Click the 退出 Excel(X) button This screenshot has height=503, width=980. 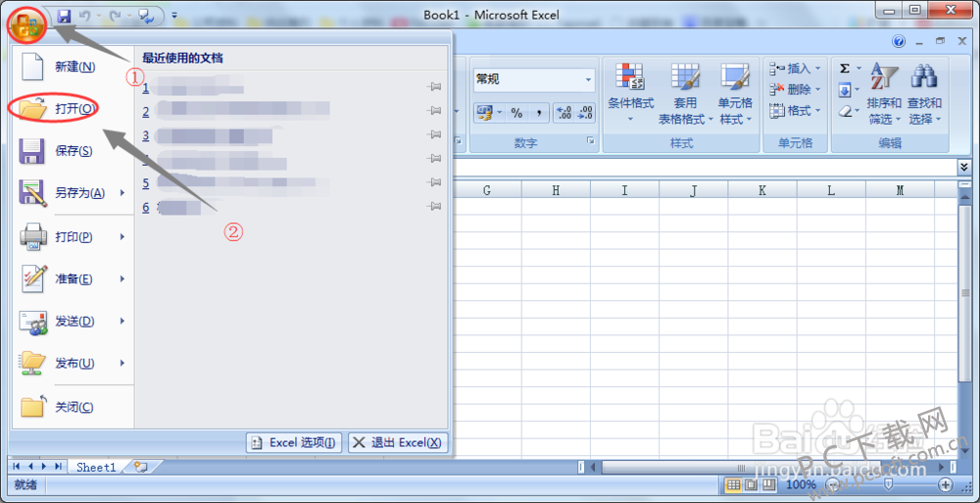pos(398,442)
